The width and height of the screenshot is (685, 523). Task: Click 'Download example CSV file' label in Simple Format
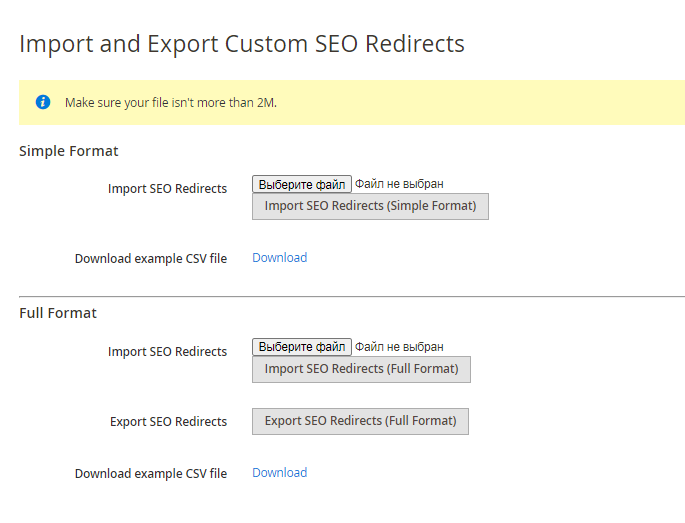pyautogui.click(x=150, y=259)
